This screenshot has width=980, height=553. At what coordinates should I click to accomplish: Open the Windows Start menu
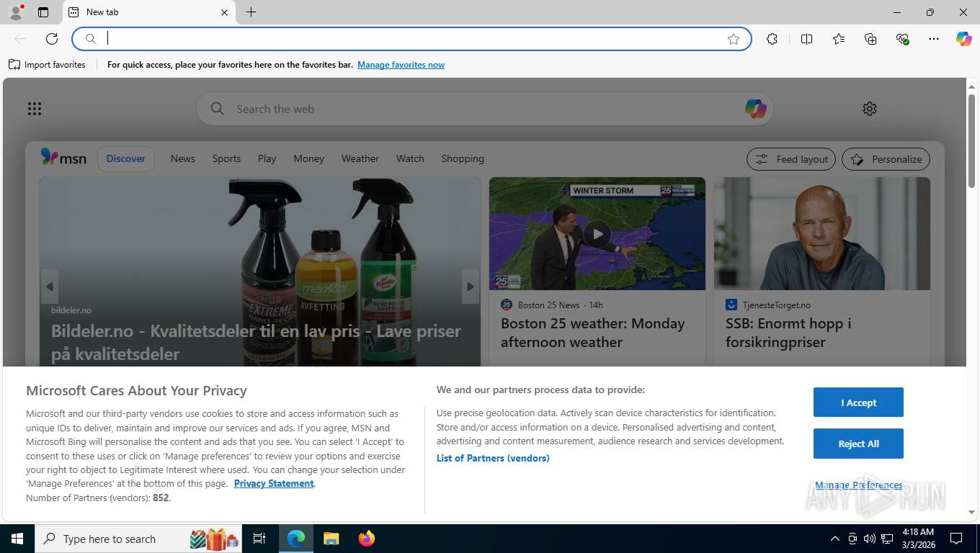[x=17, y=539]
